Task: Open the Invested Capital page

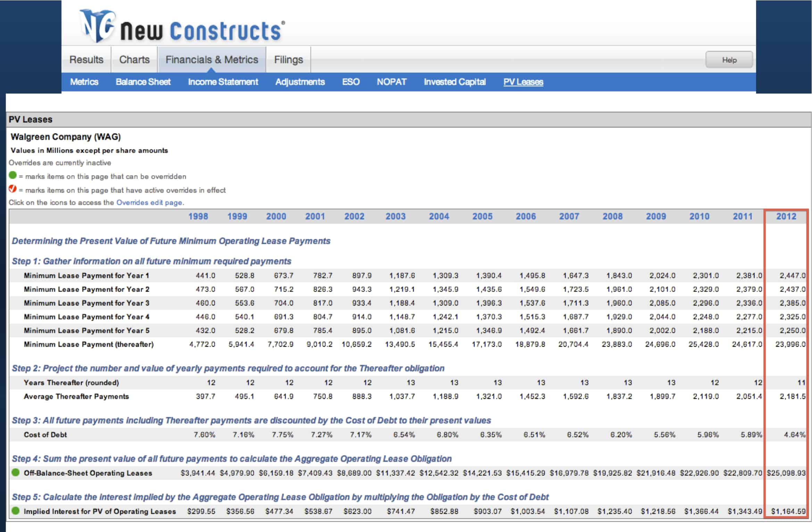Action: [x=455, y=82]
